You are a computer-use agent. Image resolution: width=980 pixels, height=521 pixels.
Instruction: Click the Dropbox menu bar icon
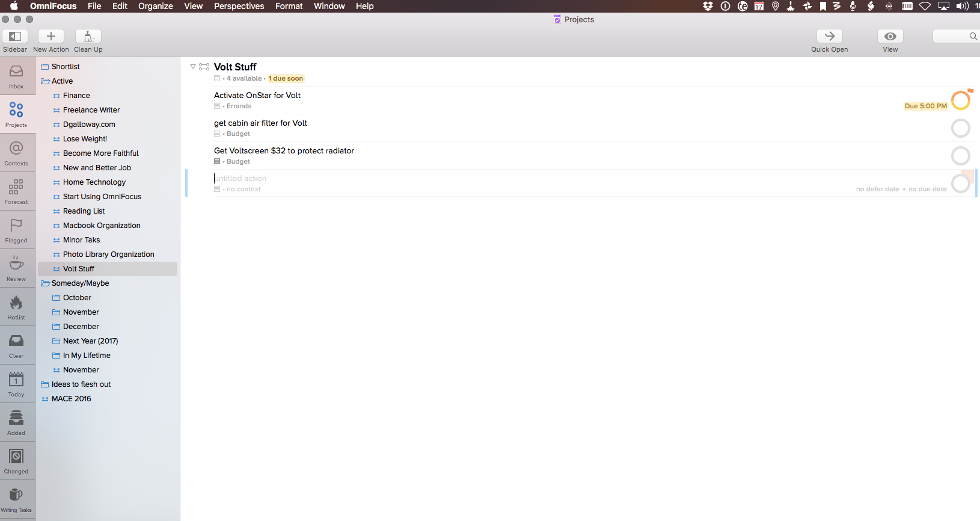(708, 6)
